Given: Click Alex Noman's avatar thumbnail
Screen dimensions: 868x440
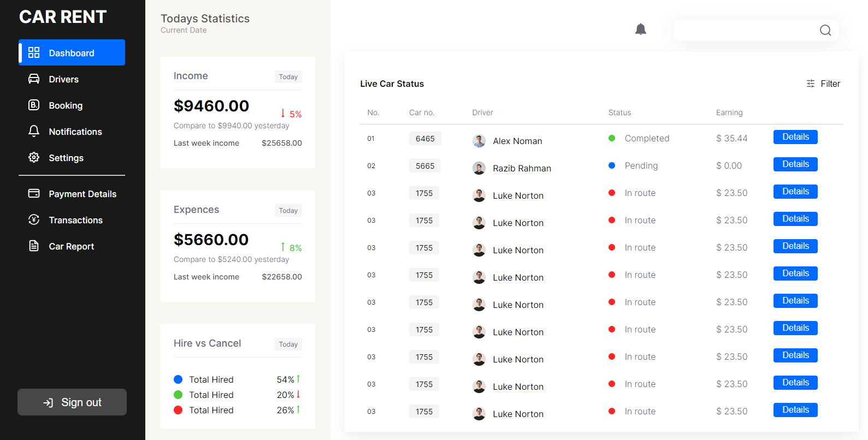Looking at the screenshot, I should tap(479, 141).
